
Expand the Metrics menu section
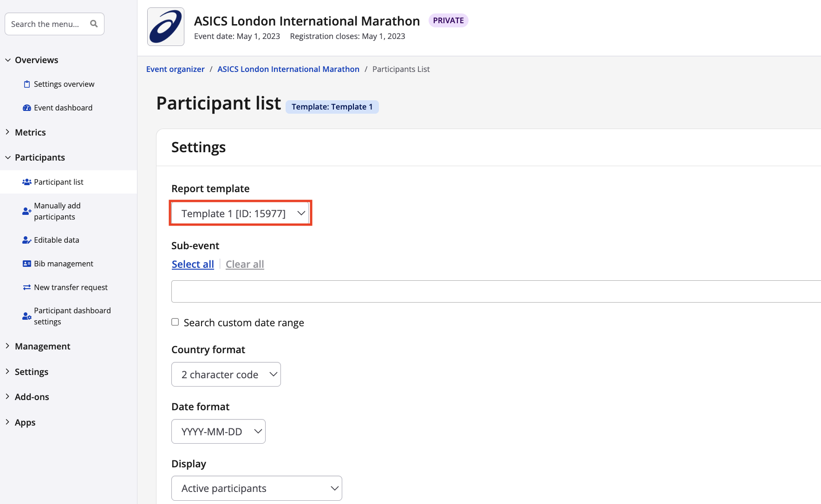pyautogui.click(x=30, y=132)
